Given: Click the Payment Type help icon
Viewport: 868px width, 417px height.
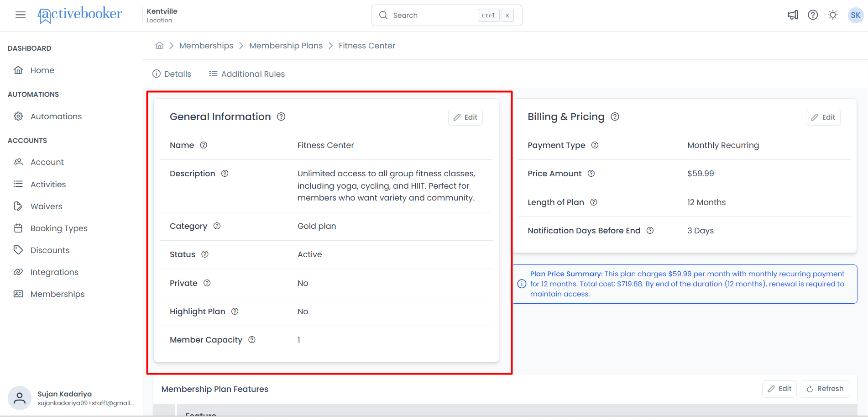Looking at the screenshot, I should point(595,145).
